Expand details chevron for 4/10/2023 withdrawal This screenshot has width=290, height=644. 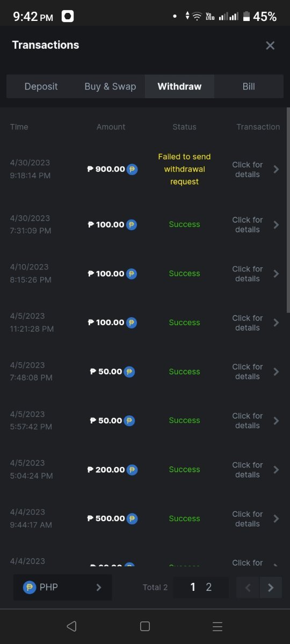[276, 274]
